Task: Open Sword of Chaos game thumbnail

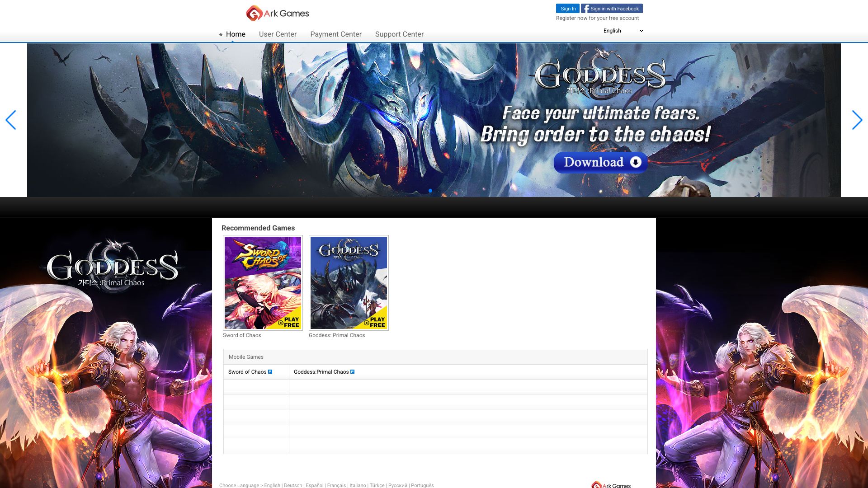Action: coord(263,283)
